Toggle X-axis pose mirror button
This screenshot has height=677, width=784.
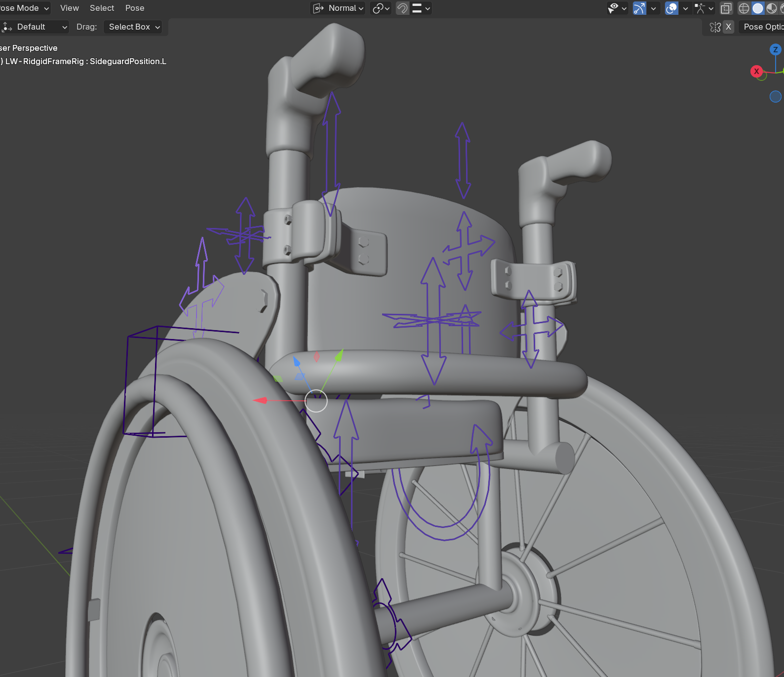click(x=728, y=27)
